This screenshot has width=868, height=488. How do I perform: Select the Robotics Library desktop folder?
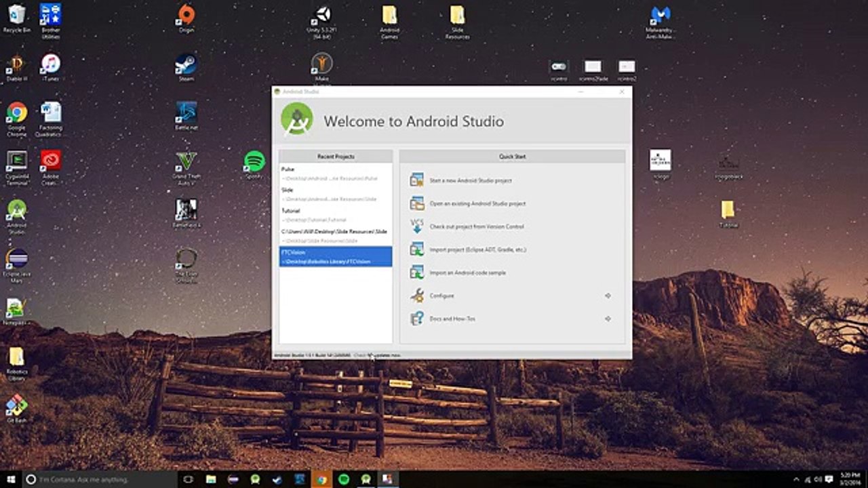17,363
